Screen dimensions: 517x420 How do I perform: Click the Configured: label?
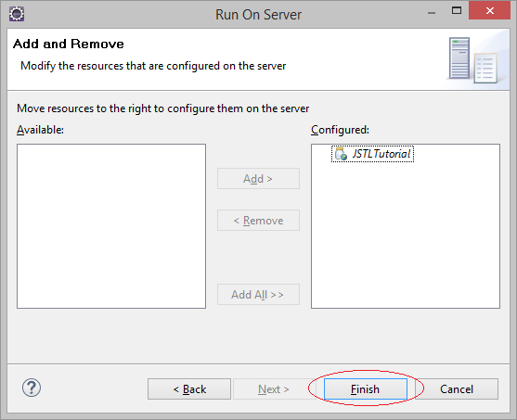coord(340,130)
